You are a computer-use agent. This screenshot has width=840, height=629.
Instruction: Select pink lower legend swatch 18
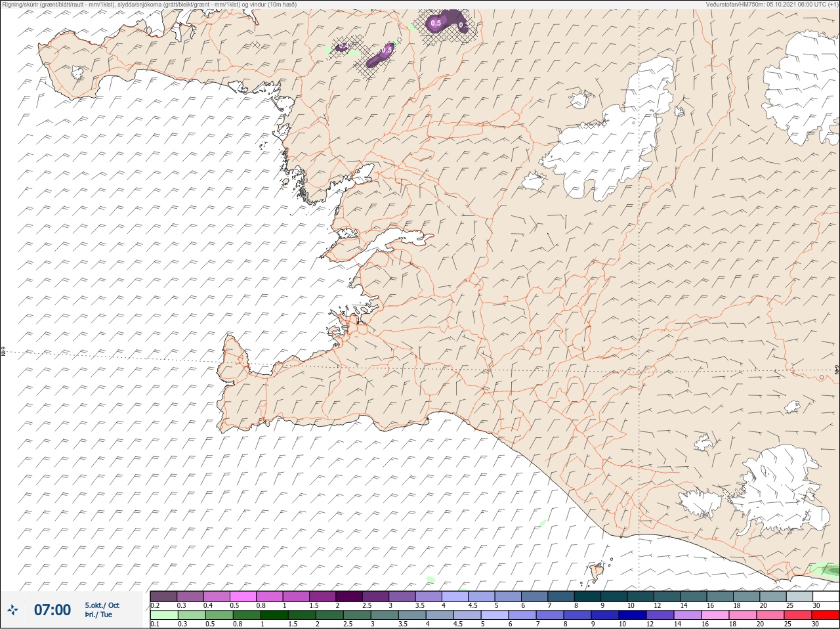click(x=742, y=615)
